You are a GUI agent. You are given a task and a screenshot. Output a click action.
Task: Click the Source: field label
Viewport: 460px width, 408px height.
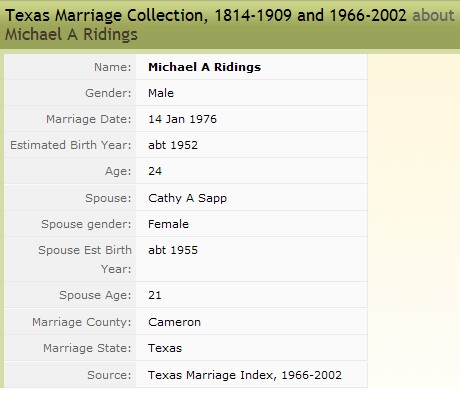pos(109,375)
